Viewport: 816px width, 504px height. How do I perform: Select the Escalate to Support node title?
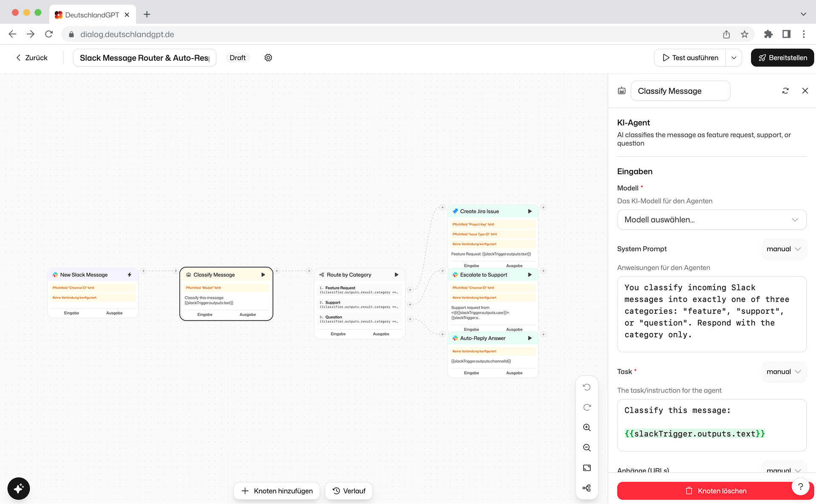click(484, 275)
